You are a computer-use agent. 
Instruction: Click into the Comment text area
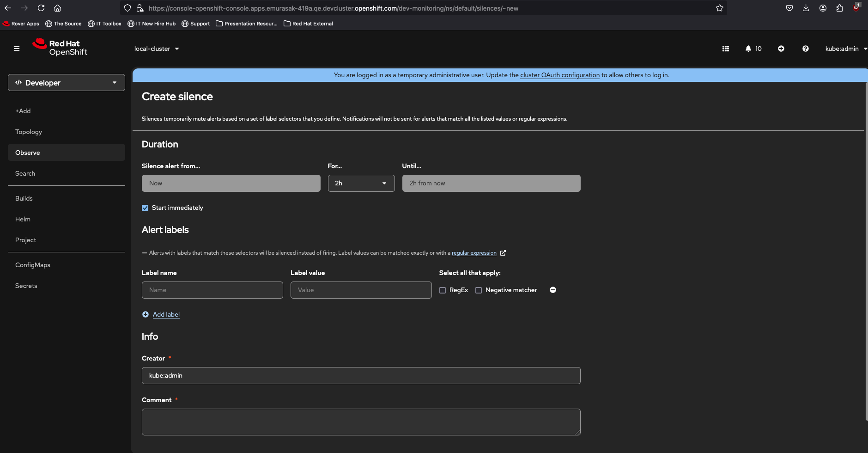click(x=361, y=422)
